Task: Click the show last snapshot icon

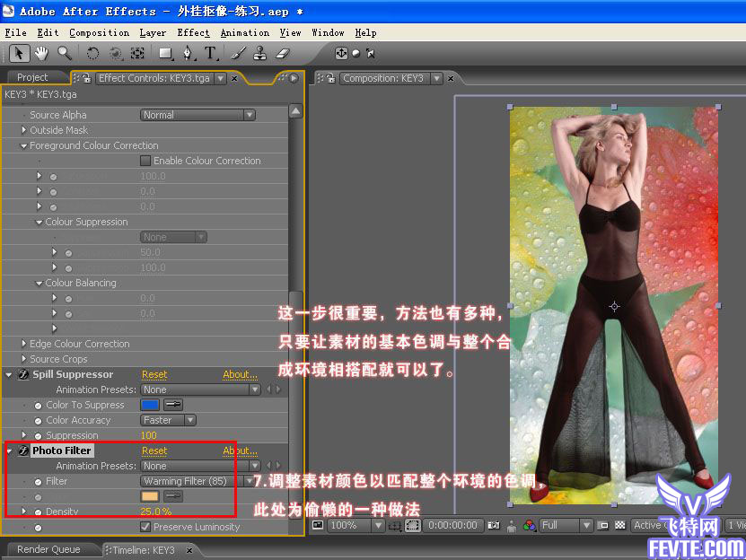Action: [x=512, y=526]
